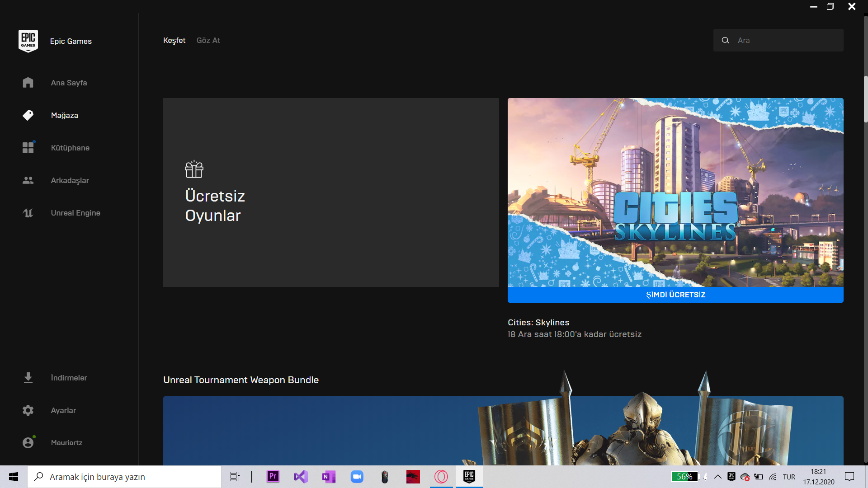
Task: Expand hidden system tray icons chevron
Action: pyautogui.click(x=717, y=477)
